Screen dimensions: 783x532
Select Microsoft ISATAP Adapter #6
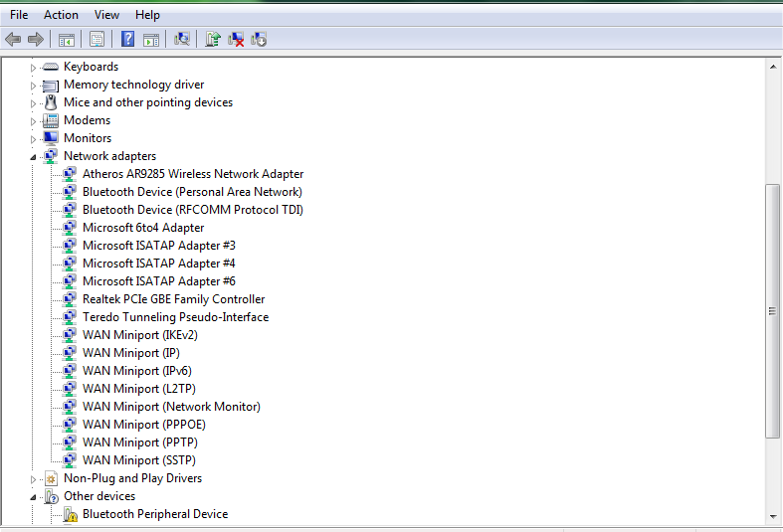point(159,281)
